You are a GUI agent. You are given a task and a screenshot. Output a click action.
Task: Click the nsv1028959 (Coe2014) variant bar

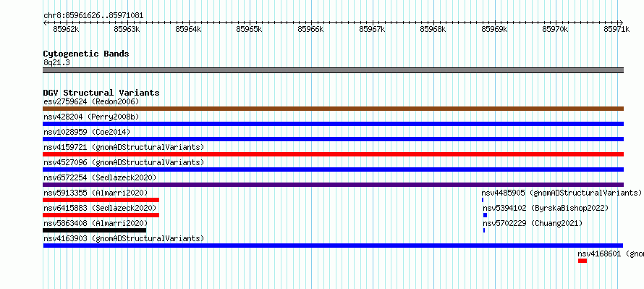tap(333, 139)
